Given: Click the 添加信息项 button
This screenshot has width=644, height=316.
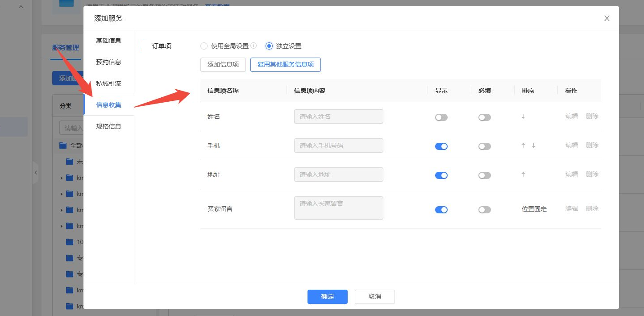Looking at the screenshot, I should [223, 64].
